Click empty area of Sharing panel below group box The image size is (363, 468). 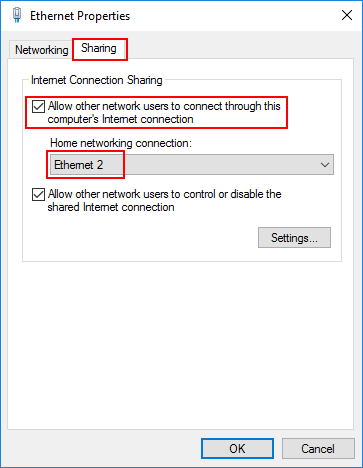180,343
